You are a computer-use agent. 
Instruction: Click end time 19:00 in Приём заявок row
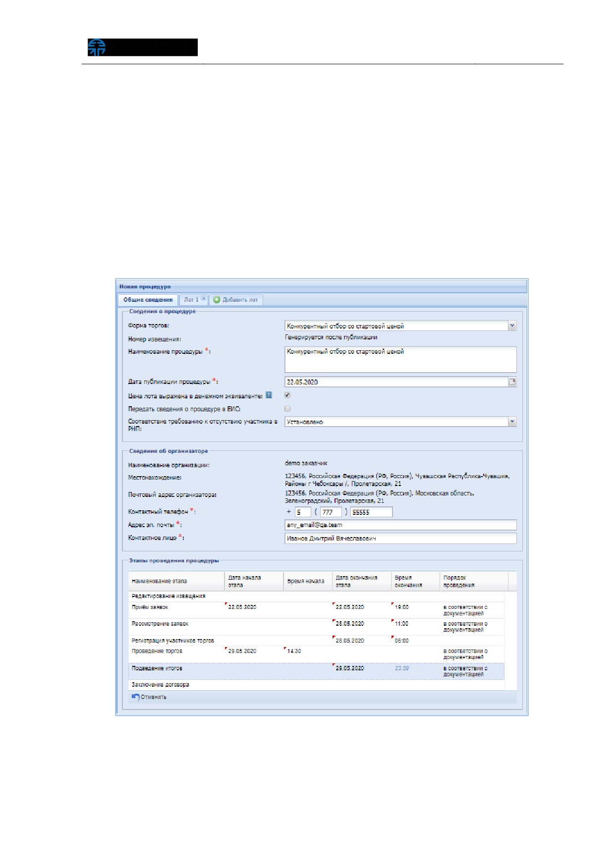(402, 607)
